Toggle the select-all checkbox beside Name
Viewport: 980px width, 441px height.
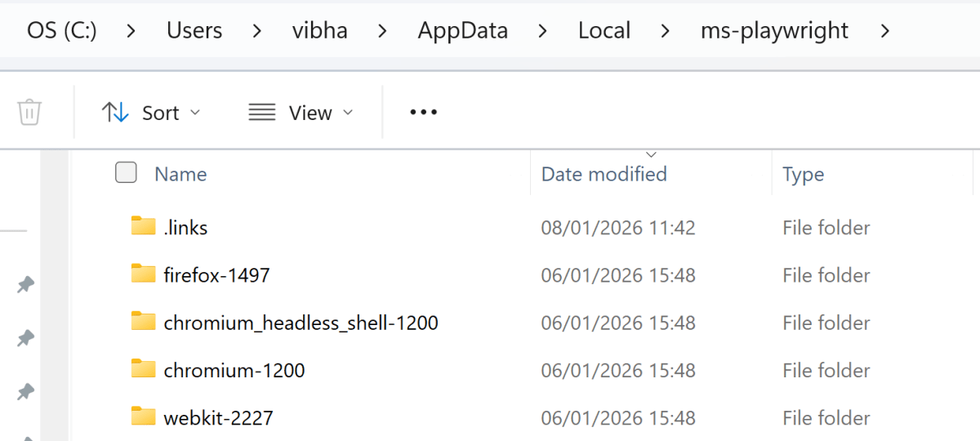click(126, 172)
